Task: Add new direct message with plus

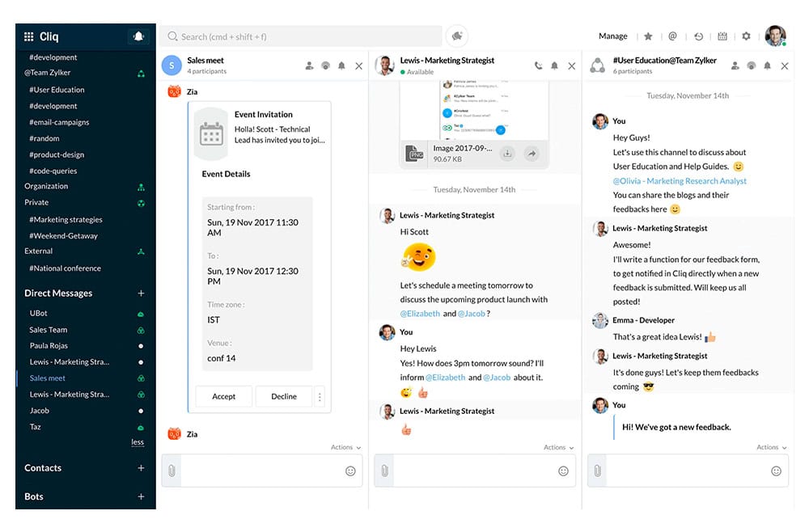Action: tap(141, 293)
